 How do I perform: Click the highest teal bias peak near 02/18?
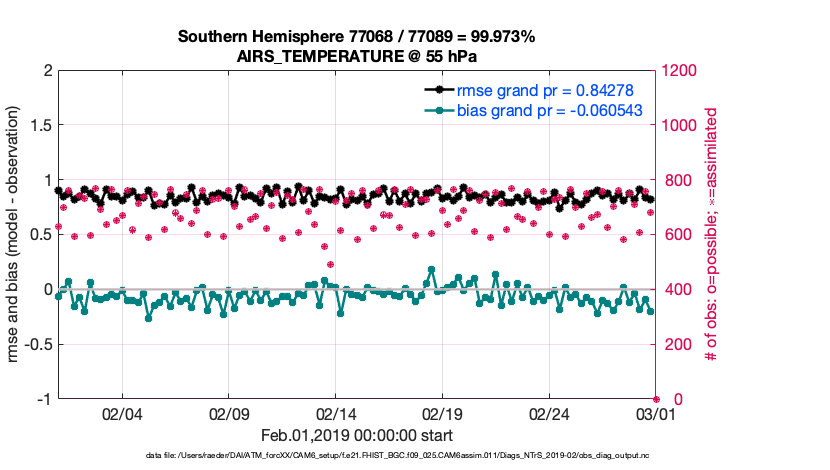[431, 270]
